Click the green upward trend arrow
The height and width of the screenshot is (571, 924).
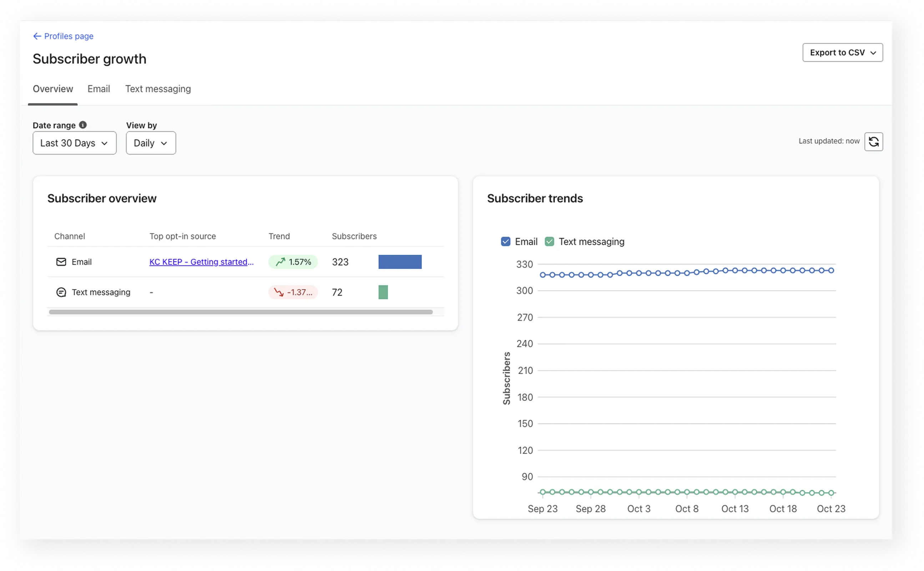point(280,262)
